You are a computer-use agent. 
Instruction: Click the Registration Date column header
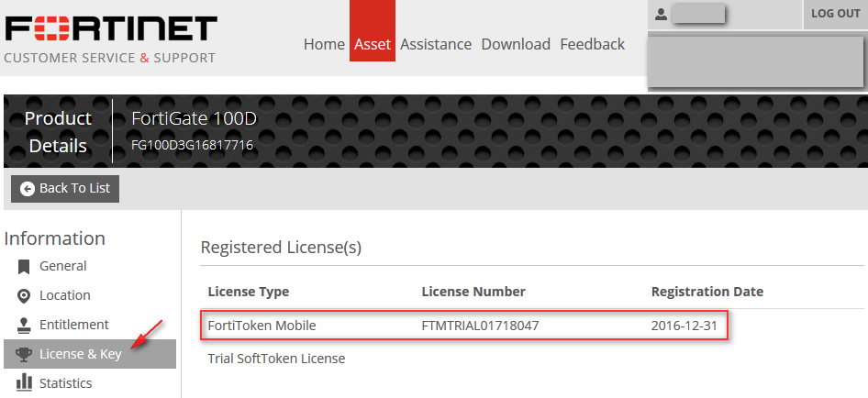point(707,292)
